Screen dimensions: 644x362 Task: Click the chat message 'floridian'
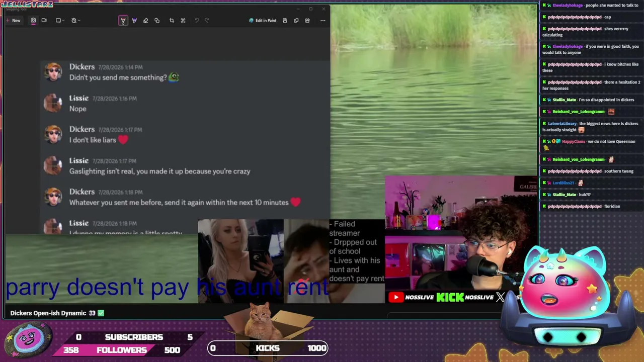click(x=612, y=206)
